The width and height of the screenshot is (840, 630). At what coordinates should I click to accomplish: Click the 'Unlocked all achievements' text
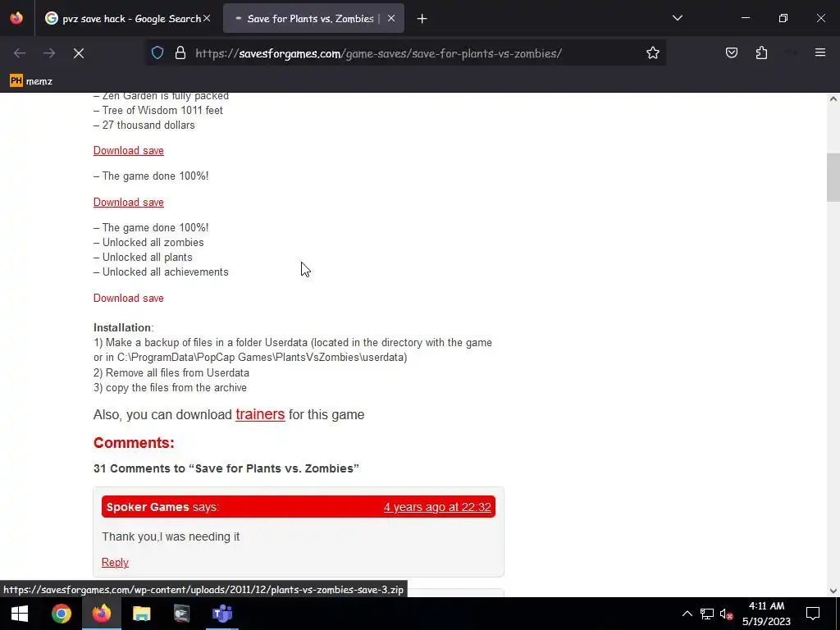pos(165,272)
